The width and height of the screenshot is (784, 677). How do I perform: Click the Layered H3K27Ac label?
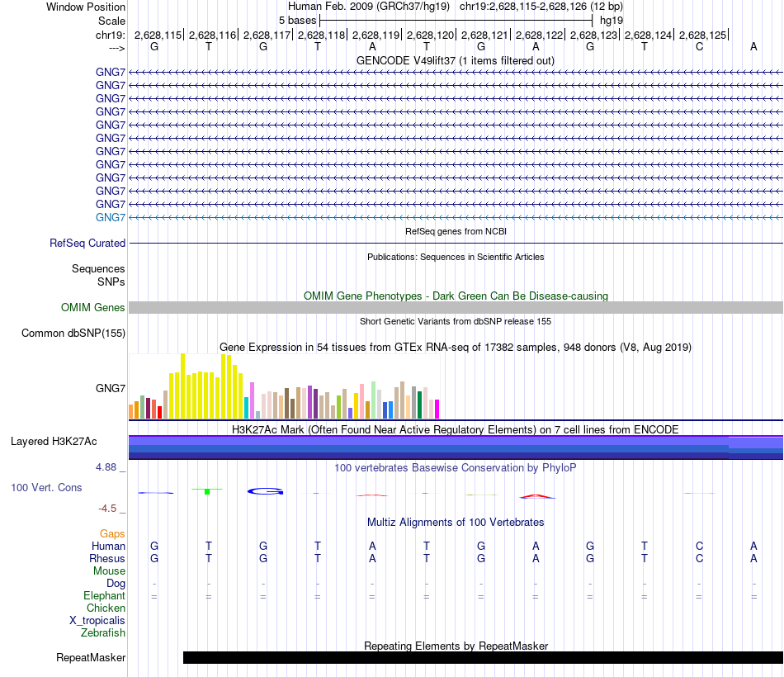coord(54,442)
